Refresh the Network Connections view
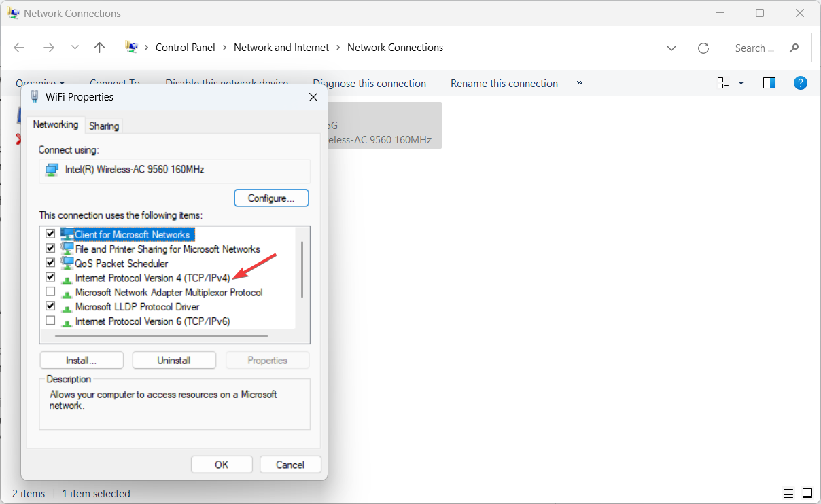Image resolution: width=821 pixels, height=504 pixels. pyautogui.click(x=703, y=48)
